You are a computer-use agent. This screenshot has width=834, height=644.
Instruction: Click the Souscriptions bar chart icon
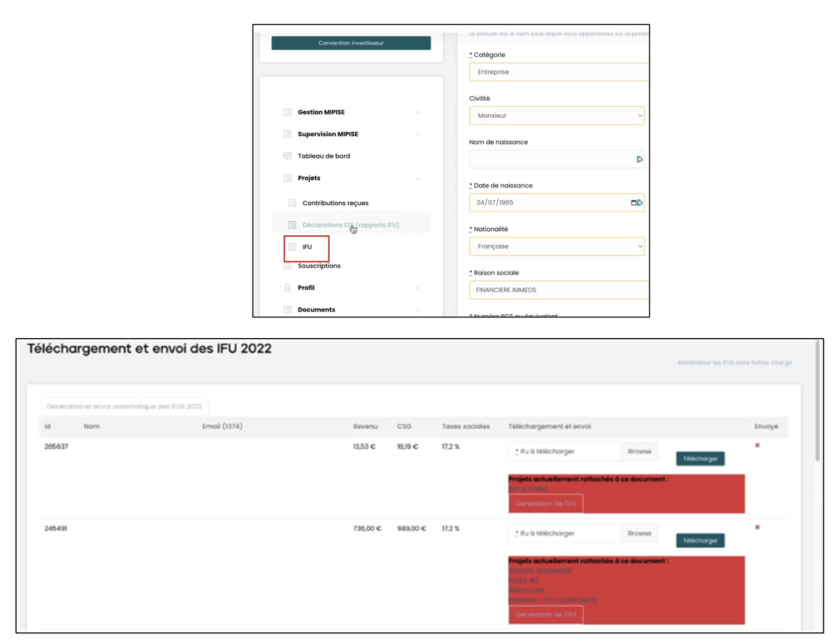[287, 266]
